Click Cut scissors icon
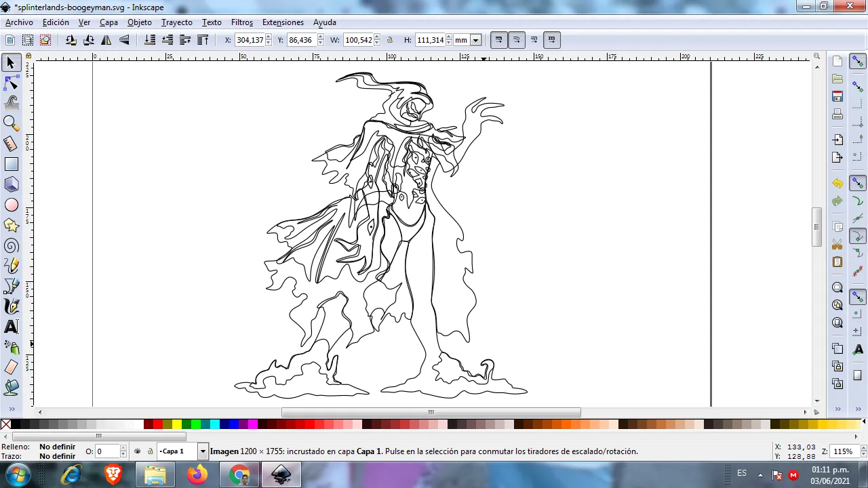Image resolution: width=868 pixels, height=488 pixels. (x=837, y=244)
